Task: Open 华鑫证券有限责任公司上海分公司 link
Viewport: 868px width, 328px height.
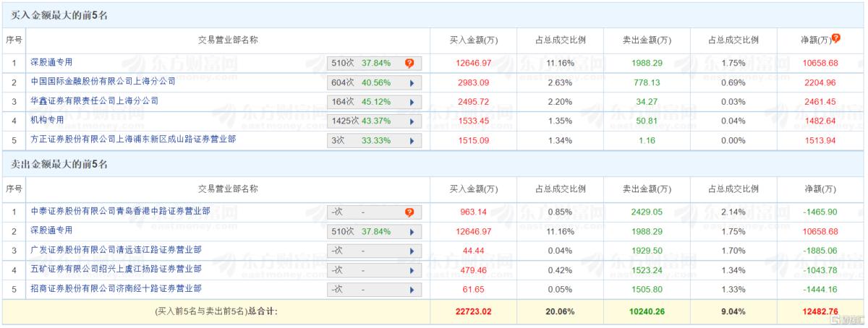Action: pos(94,102)
